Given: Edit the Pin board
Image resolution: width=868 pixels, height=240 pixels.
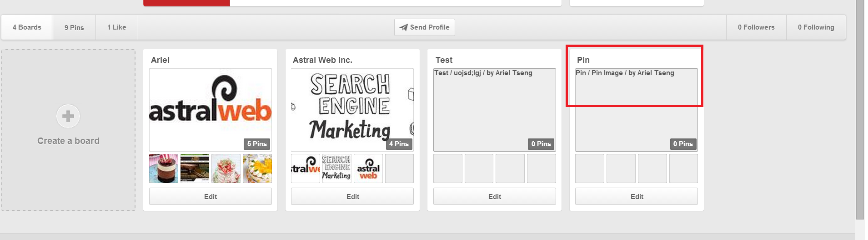Looking at the screenshot, I should [637, 196].
